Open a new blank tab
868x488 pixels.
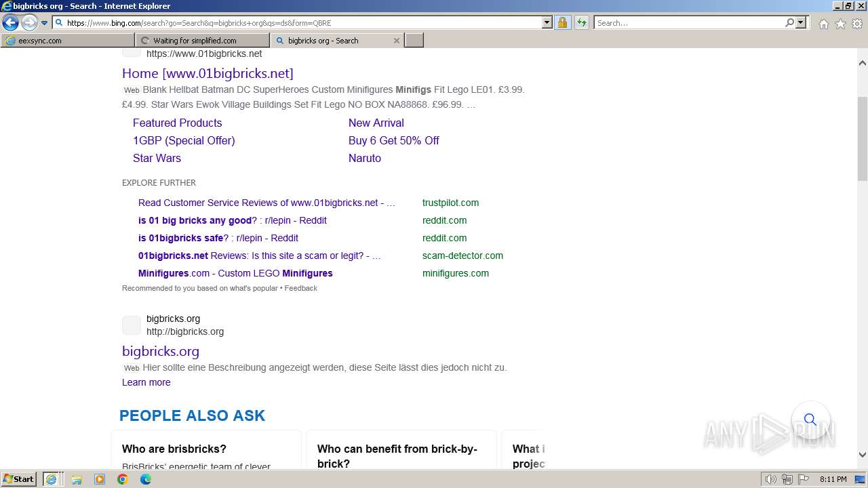[x=414, y=41]
